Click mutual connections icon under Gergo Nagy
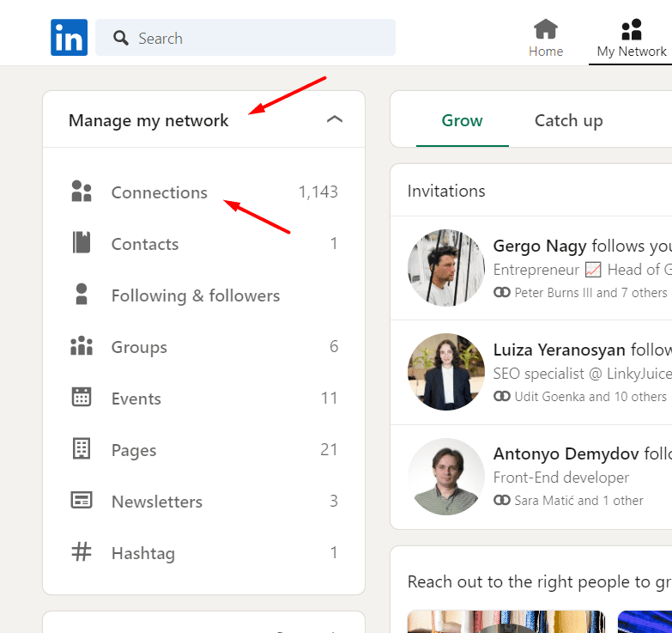This screenshot has width=672, height=633. pyautogui.click(x=502, y=293)
